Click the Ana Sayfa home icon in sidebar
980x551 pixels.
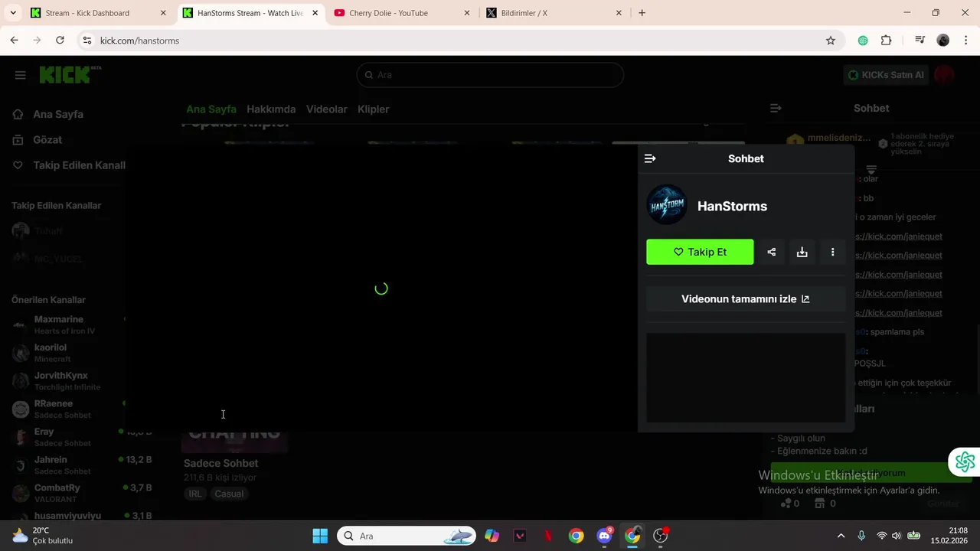point(18,114)
